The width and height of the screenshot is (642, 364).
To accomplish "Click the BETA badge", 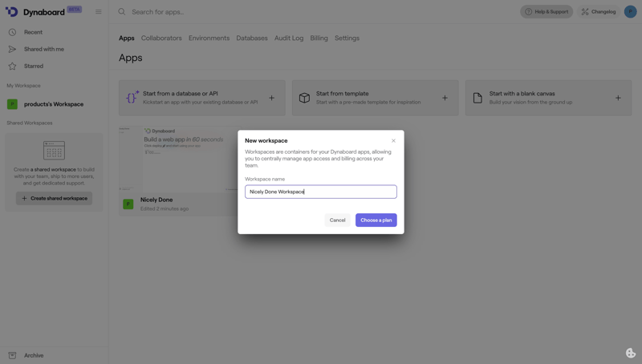I will (x=74, y=10).
